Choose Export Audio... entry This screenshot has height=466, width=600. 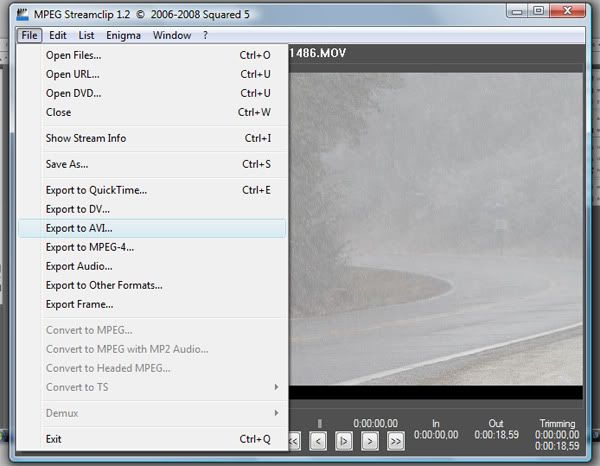point(152,266)
